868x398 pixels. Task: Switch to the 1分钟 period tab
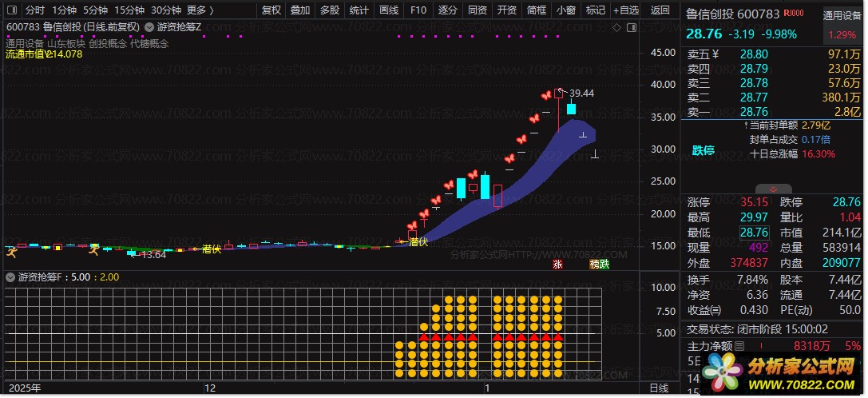64,10
